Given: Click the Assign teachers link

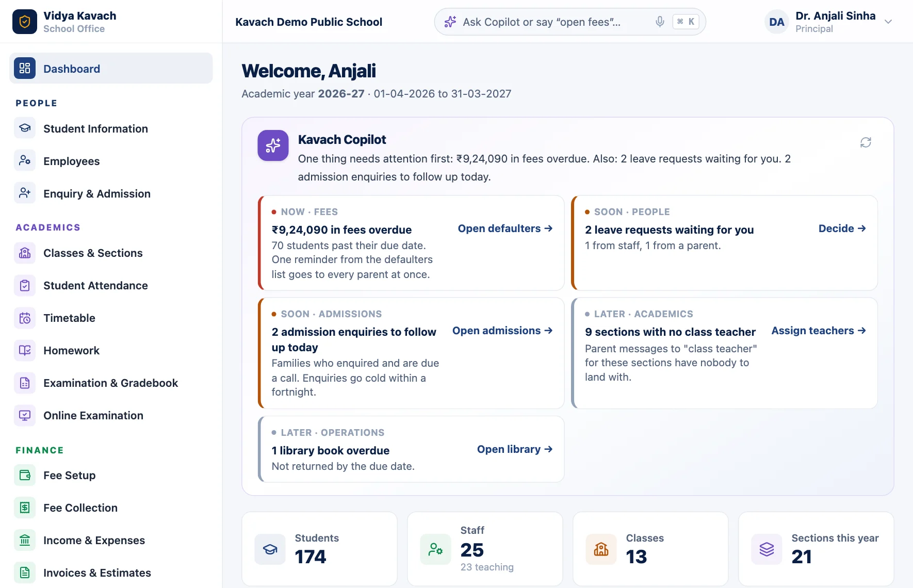Looking at the screenshot, I should tap(819, 331).
